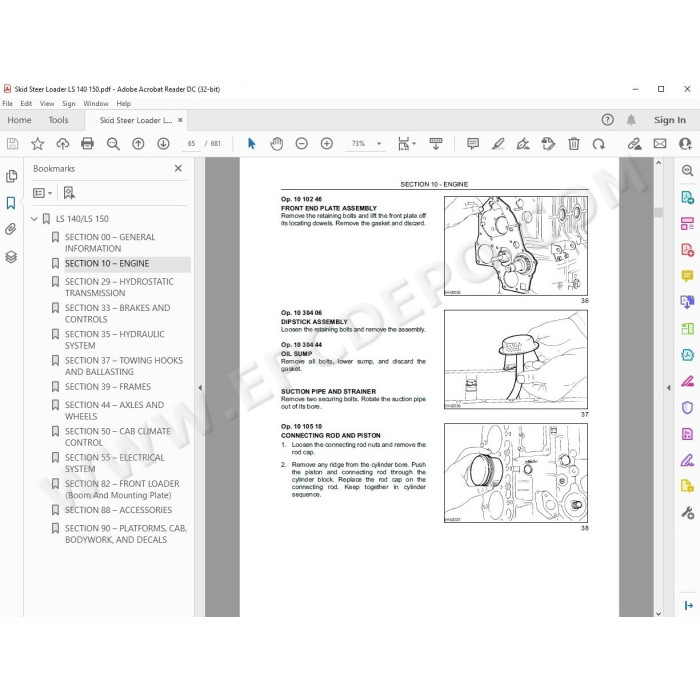Viewport: 700px width, 700px height.
Task: Click the scrolling mode icon
Action: point(436,143)
